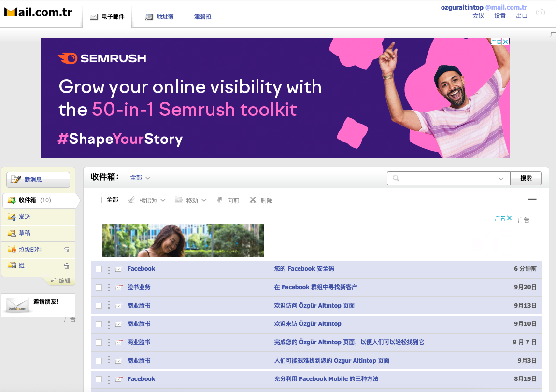Screen dimensions: 556x392
Task: Click the trash icon beside 斌 folder
Action: click(x=67, y=266)
